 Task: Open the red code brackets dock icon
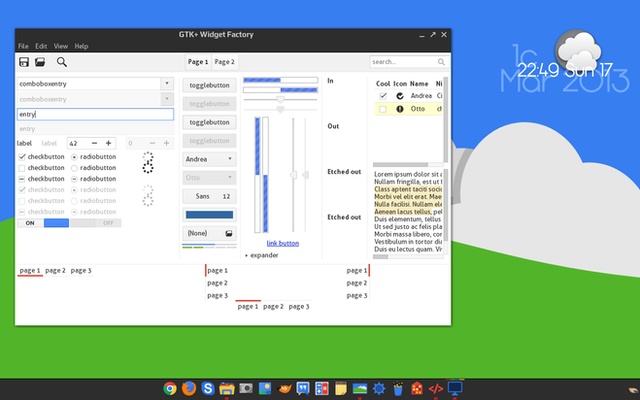436,389
